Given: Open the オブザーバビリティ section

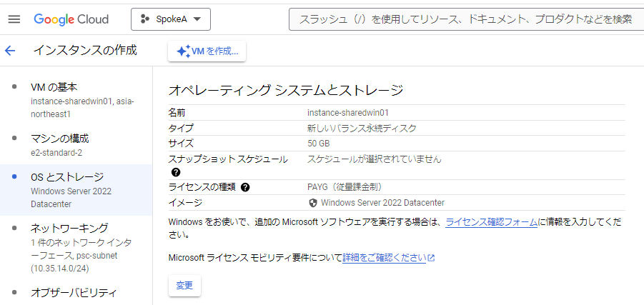Looking at the screenshot, I should (x=73, y=293).
